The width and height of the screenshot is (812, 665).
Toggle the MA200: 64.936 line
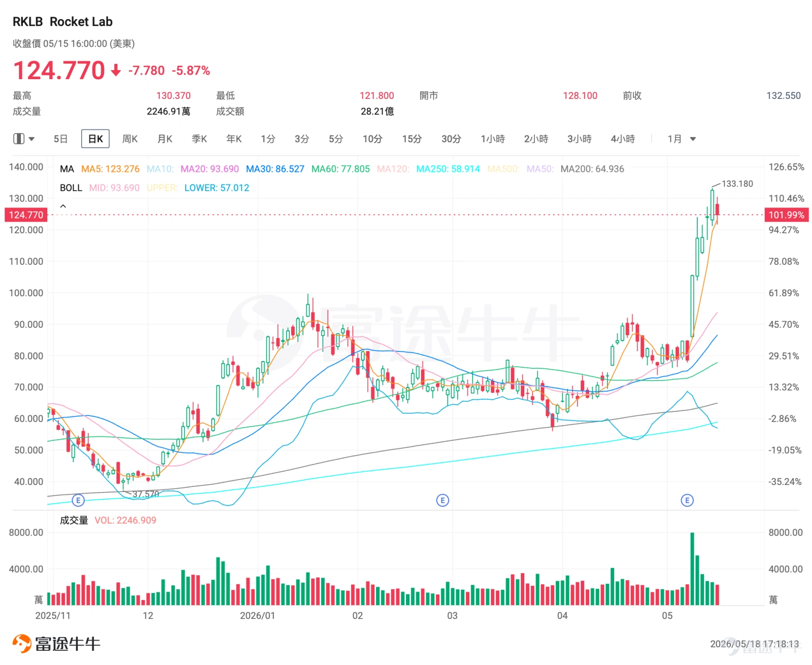[592, 169]
